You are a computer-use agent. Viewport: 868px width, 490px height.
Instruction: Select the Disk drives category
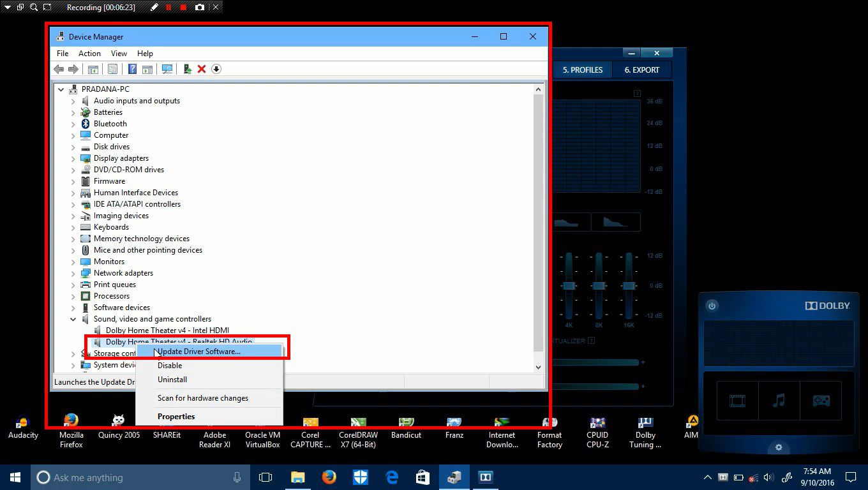click(x=112, y=147)
